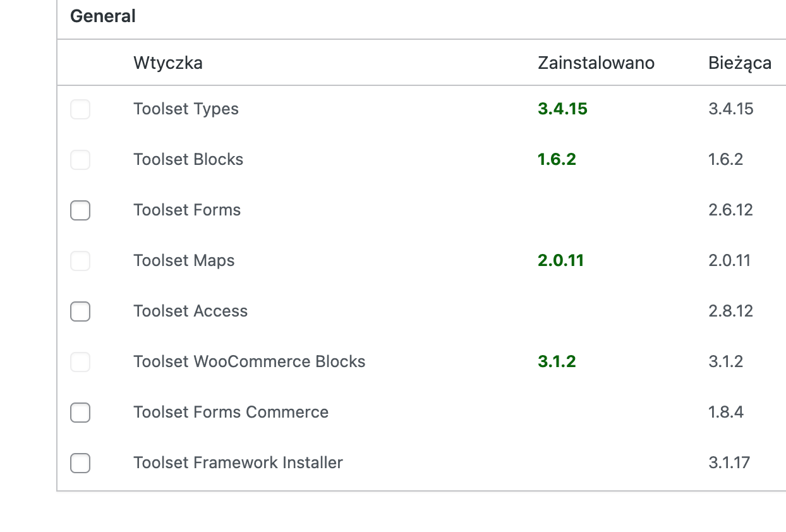Check the Toolset Access checkbox
The width and height of the screenshot is (786, 532).
click(x=80, y=311)
